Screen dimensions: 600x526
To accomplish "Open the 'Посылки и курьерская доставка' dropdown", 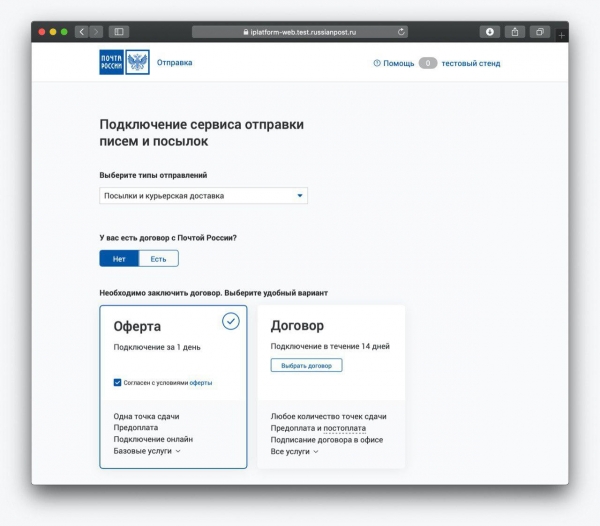I will pyautogui.click(x=203, y=196).
